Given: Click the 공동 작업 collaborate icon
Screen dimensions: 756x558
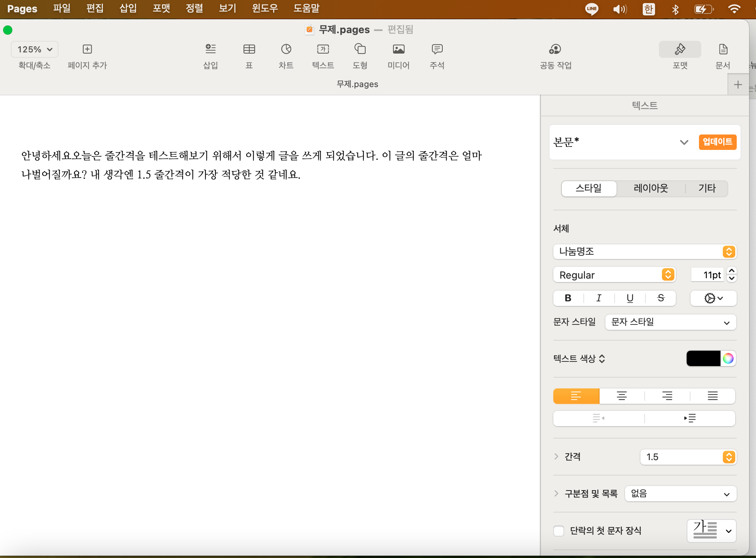Looking at the screenshot, I should click(555, 49).
